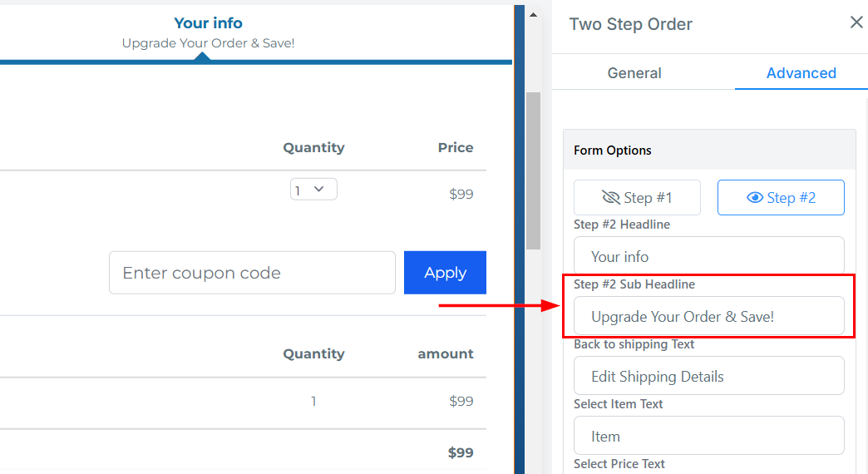Screen dimensions: 868x474
Task: Close the Two Step Order panel
Action: 856,22
